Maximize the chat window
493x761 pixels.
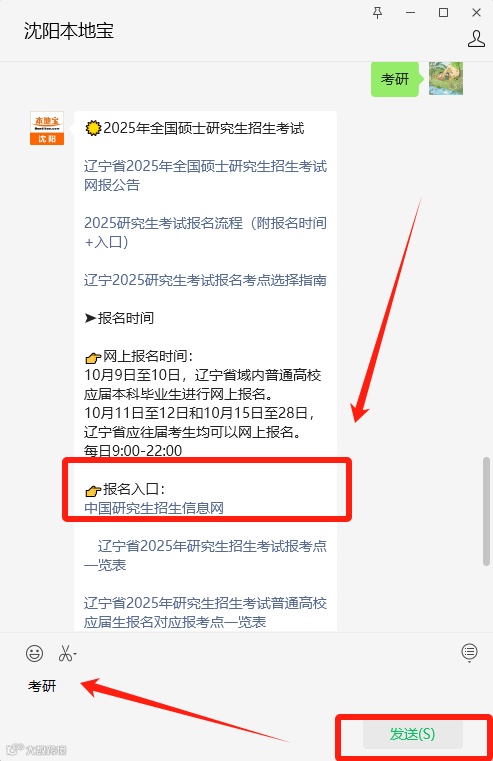click(443, 13)
